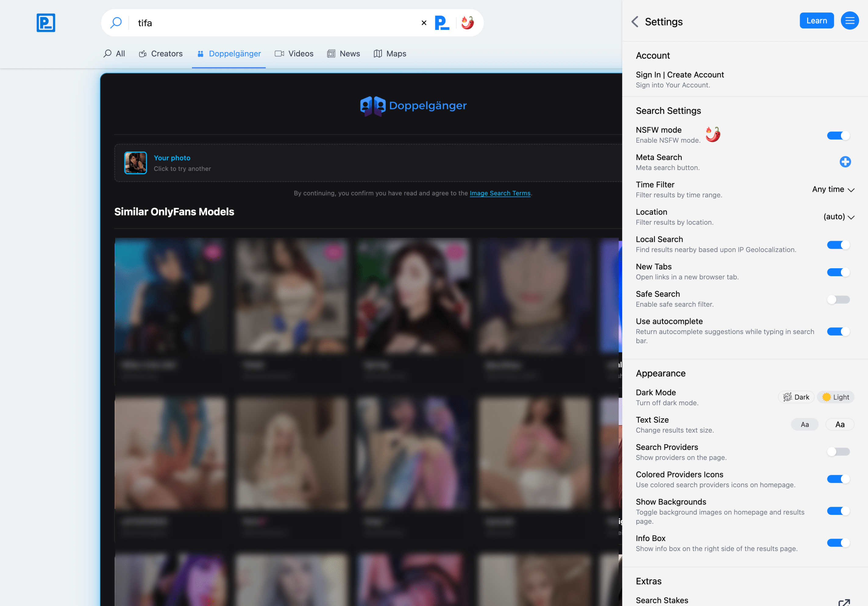Open Search Stakes external link icon

coord(844,602)
